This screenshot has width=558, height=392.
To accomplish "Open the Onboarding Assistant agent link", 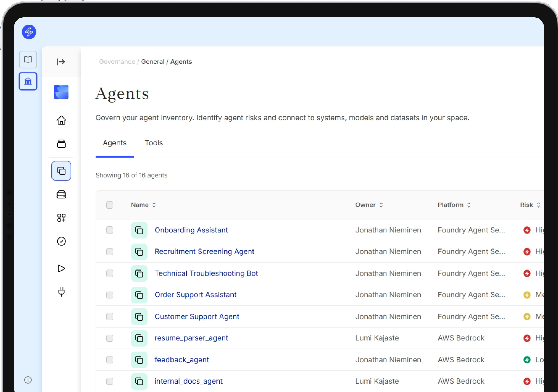I will 191,230.
